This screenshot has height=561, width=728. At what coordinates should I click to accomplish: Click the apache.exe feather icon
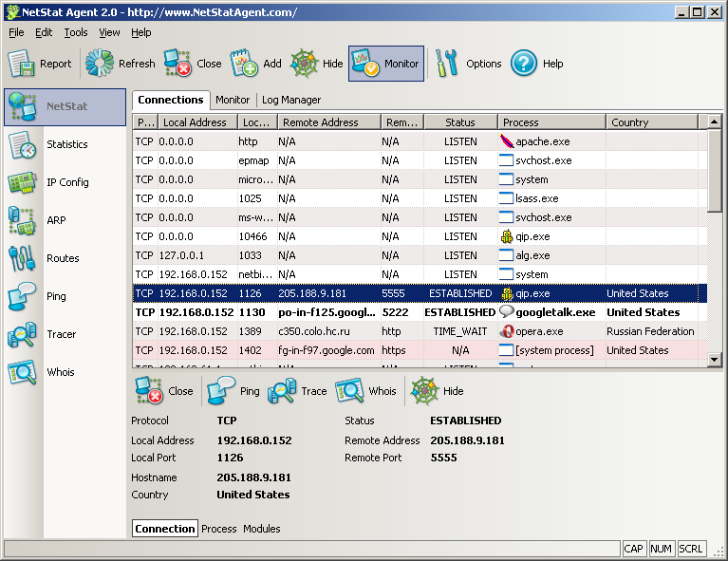506,141
